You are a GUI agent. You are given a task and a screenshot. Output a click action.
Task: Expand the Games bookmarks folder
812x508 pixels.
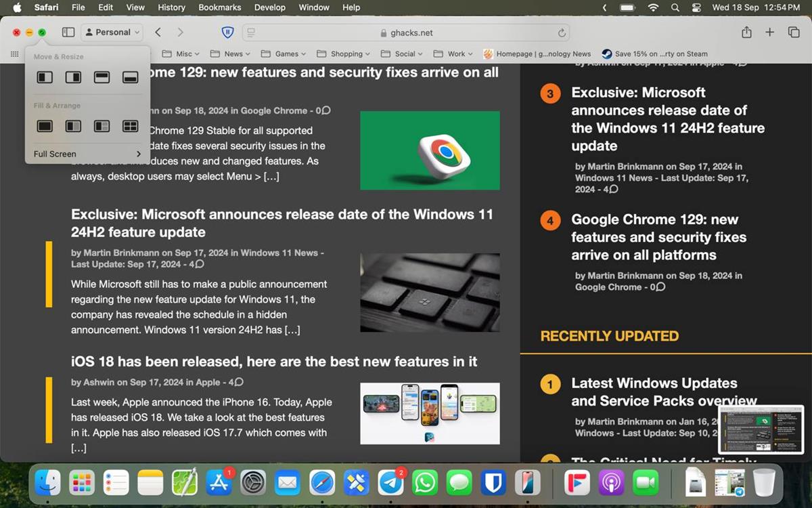pyautogui.click(x=283, y=54)
